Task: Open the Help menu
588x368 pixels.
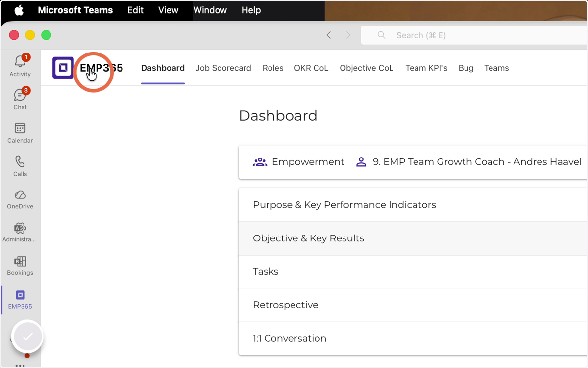Action: coord(251,10)
